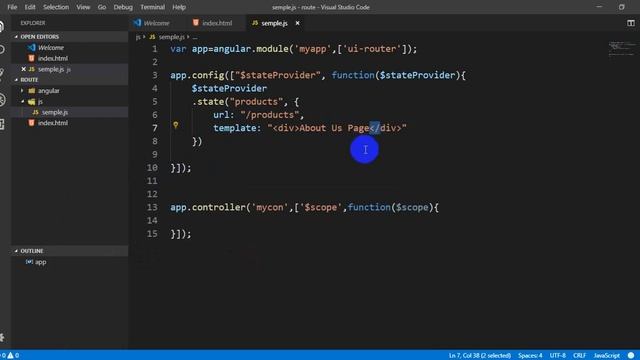Open the File menu
Screen dimensions: 640x360
point(12,7)
